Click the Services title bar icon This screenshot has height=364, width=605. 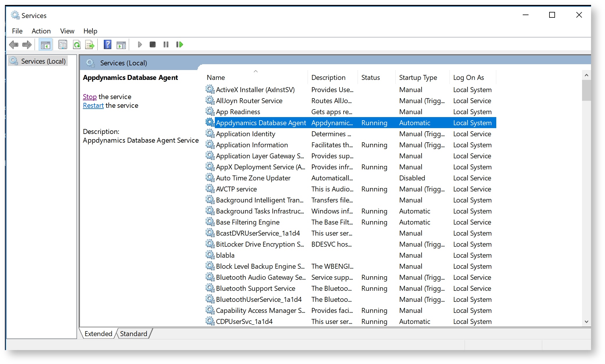[x=15, y=15]
